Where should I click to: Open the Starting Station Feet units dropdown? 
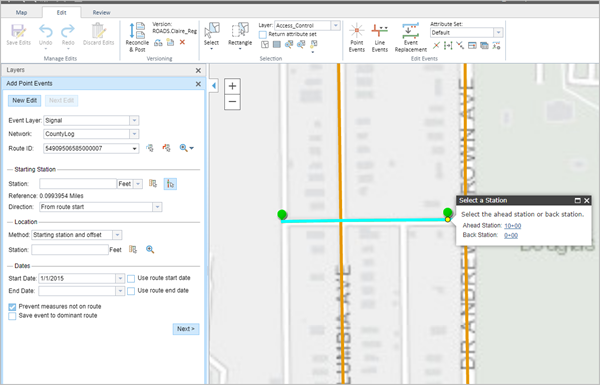tap(138, 184)
